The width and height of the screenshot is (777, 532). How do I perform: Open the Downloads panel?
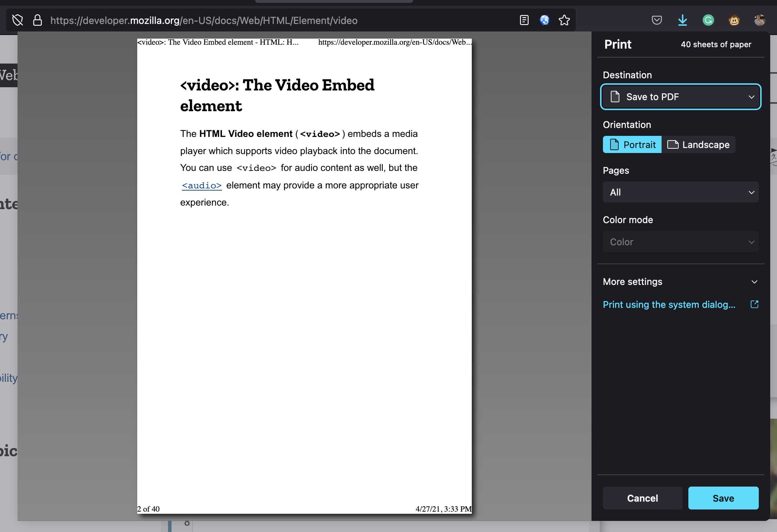point(682,20)
